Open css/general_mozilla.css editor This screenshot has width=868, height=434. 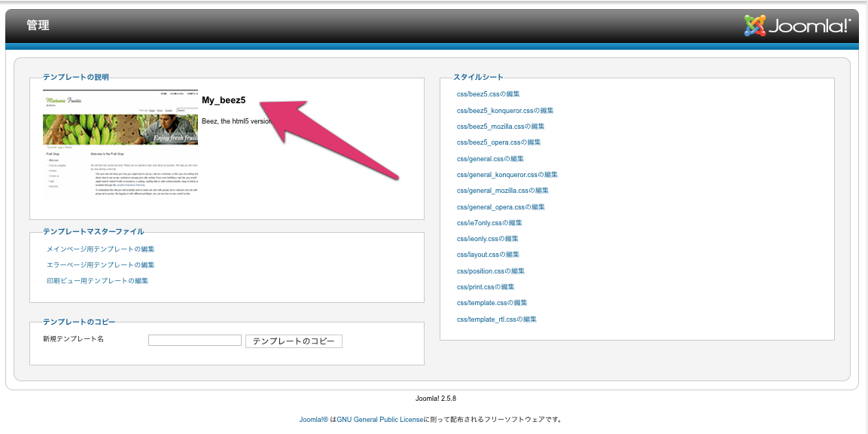click(x=503, y=190)
